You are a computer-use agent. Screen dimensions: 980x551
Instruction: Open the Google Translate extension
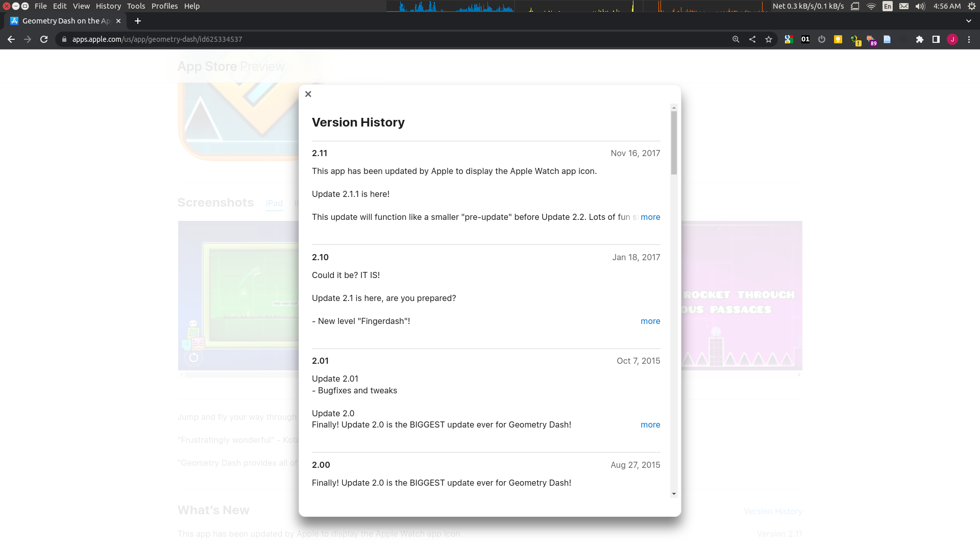pos(789,39)
